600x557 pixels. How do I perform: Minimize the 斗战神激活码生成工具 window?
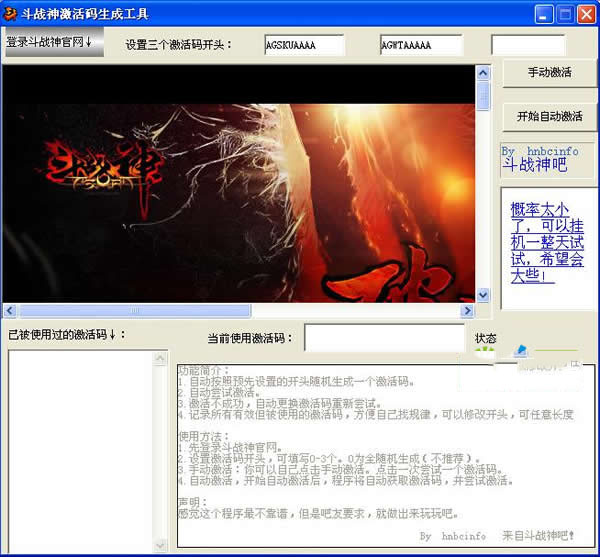point(543,14)
